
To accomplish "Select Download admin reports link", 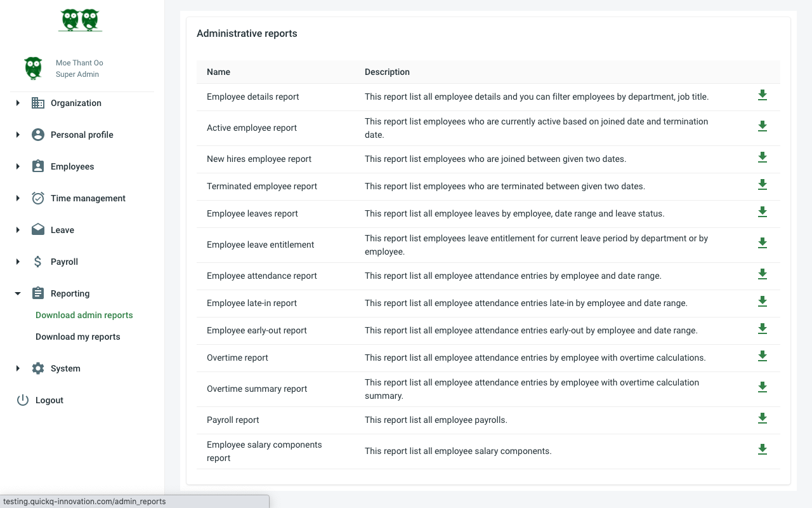I will (84, 315).
